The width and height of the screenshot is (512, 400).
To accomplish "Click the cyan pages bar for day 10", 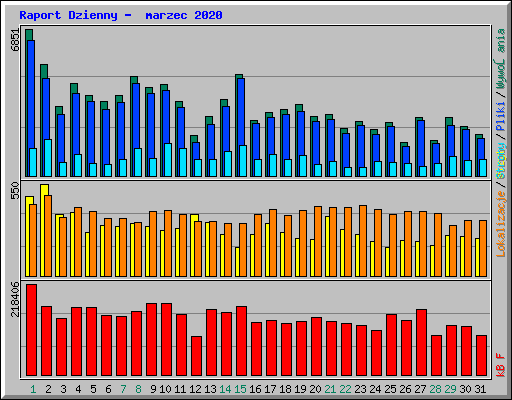I will pos(168,160).
